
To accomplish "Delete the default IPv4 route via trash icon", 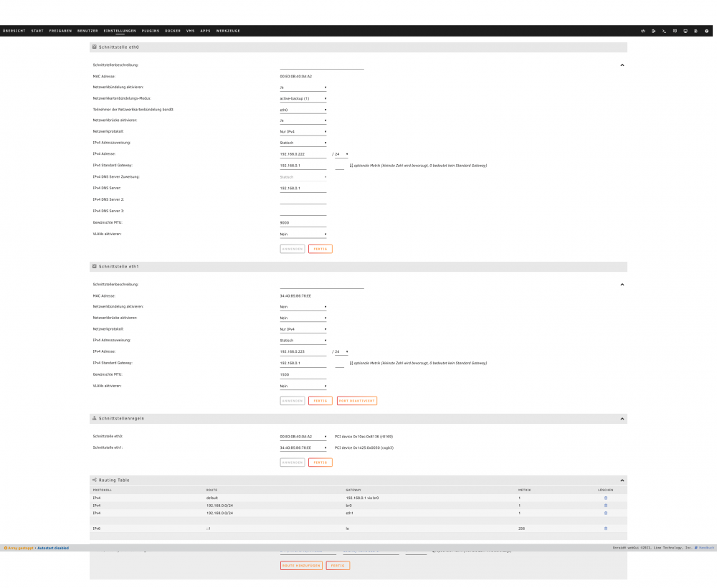I will [606, 498].
